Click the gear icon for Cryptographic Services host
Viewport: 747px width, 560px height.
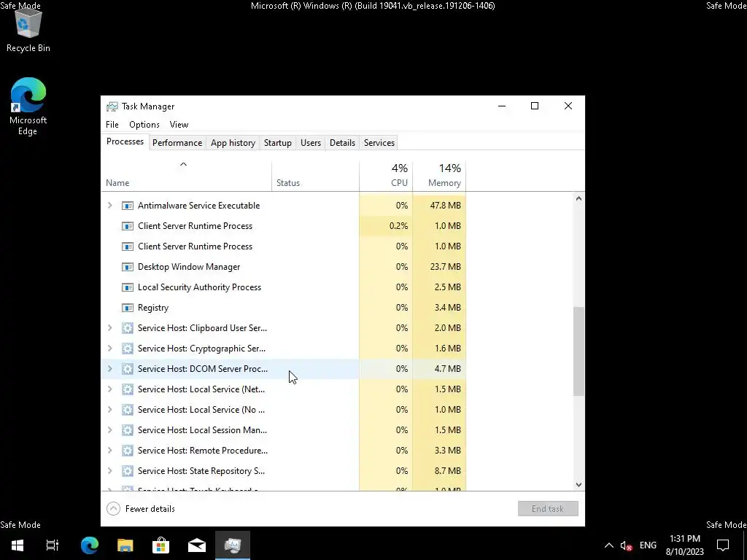point(127,349)
